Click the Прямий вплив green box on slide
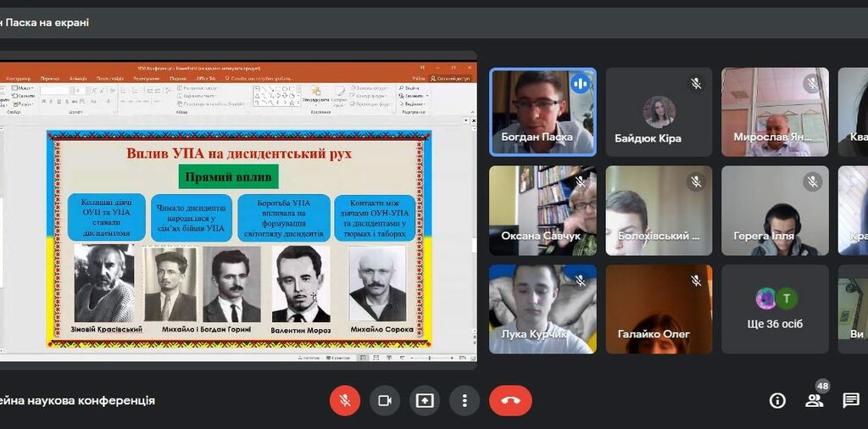This screenshot has height=429, width=868. coord(228,177)
